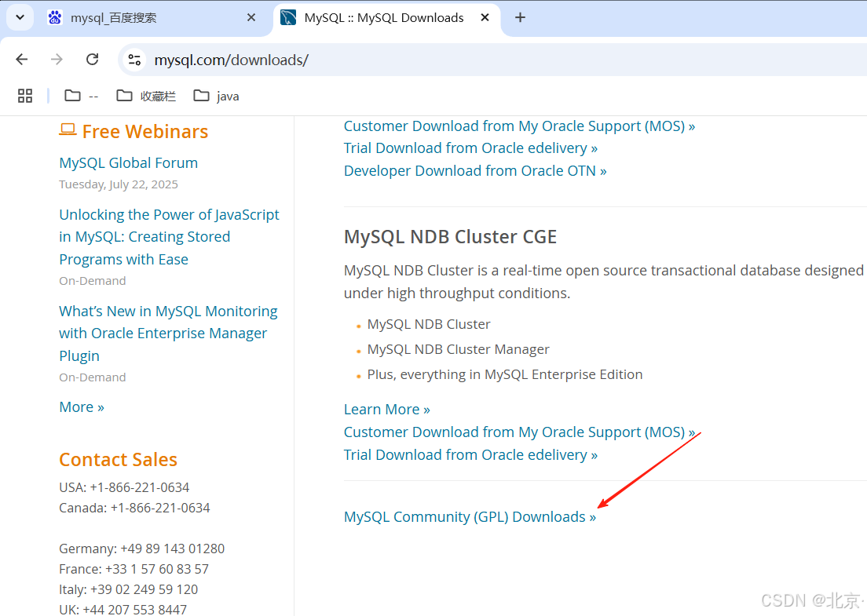Open the 收藏栏 bookmark folder

click(x=146, y=97)
